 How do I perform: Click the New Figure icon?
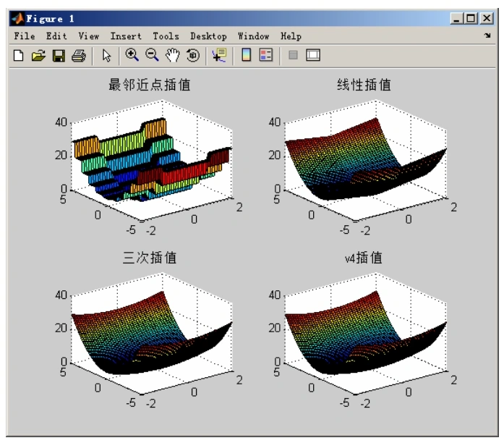click(x=19, y=55)
